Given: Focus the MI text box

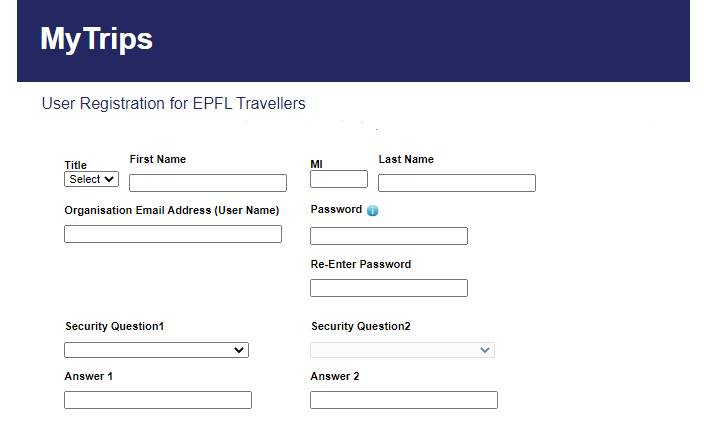Looking at the screenshot, I should click(339, 179).
